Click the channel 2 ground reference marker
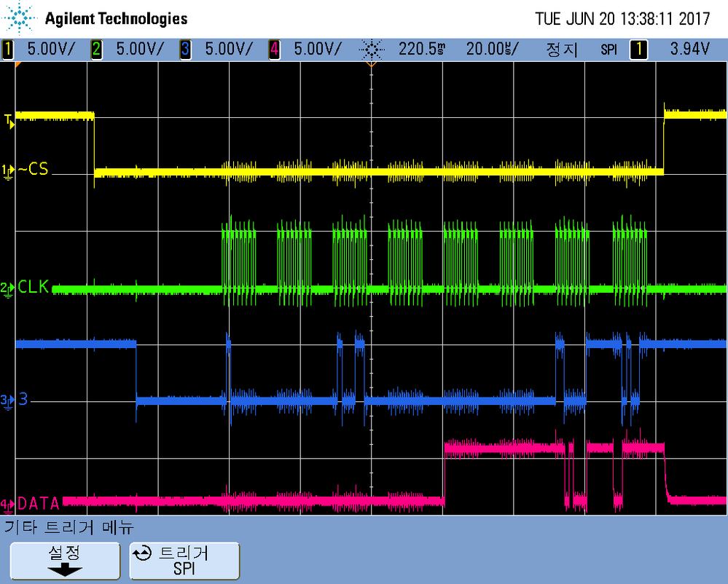This screenshot has width=728, height=584. click(x=8, y=288)
